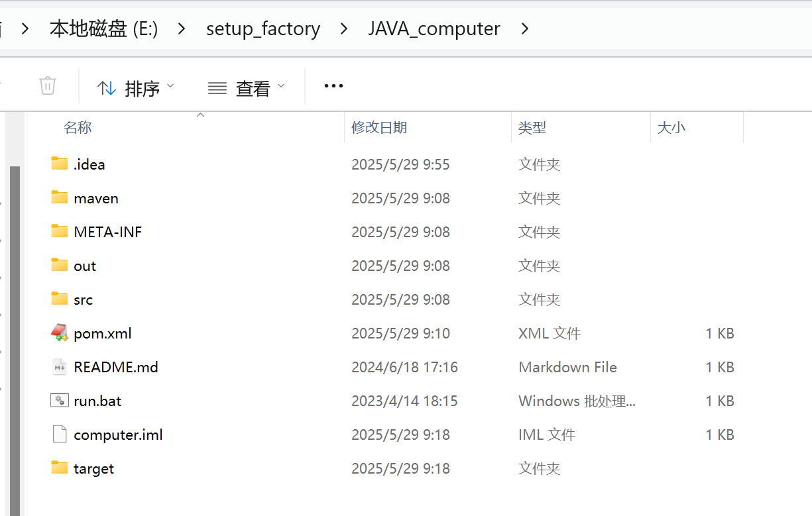The image size is (812, 516).
Task: Open the target folder icon
Action: pos(59,468)
